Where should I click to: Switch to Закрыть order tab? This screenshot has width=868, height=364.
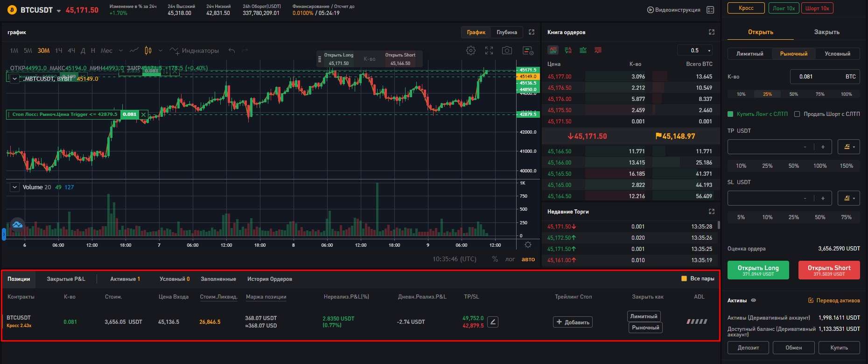[826, 32]
